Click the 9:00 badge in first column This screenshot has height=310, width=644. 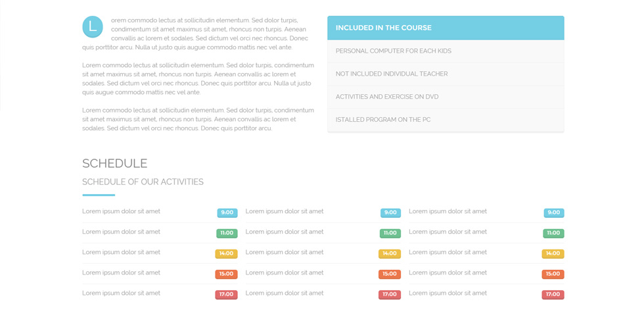(227, 213)
